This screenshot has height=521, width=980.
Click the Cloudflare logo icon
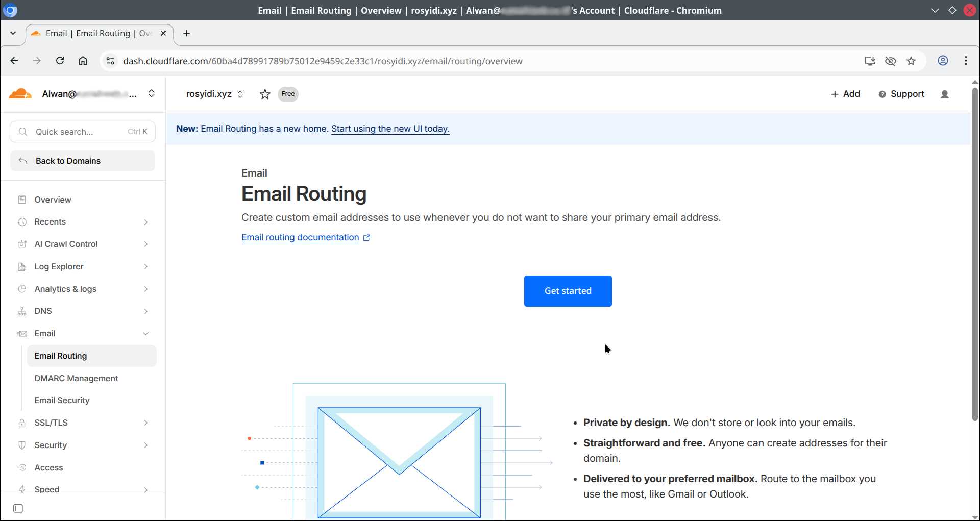[20, 94]
